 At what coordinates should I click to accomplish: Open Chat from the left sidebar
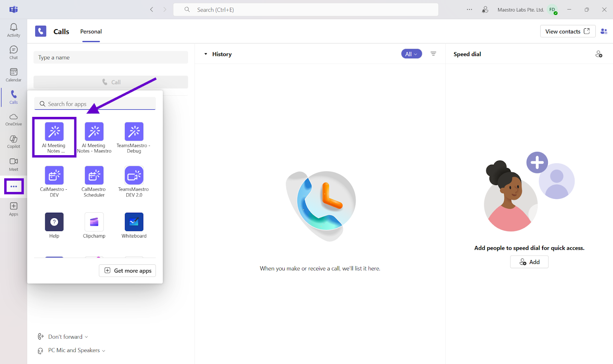(13, 52)
